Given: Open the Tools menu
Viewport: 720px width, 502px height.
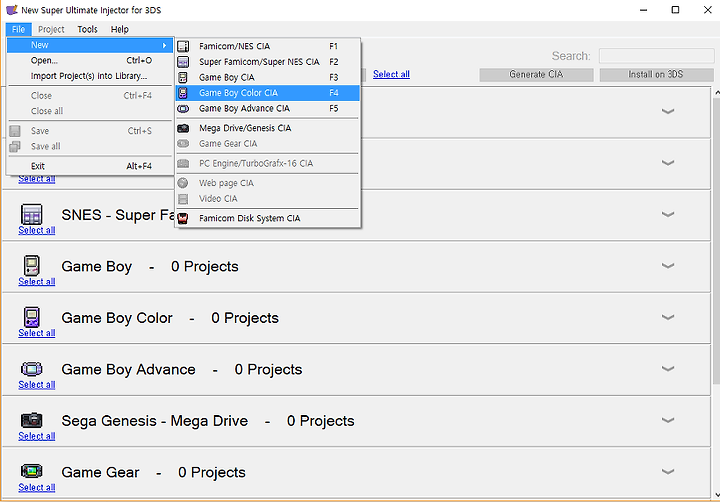Looking at the screenshot, I should 87,29.
